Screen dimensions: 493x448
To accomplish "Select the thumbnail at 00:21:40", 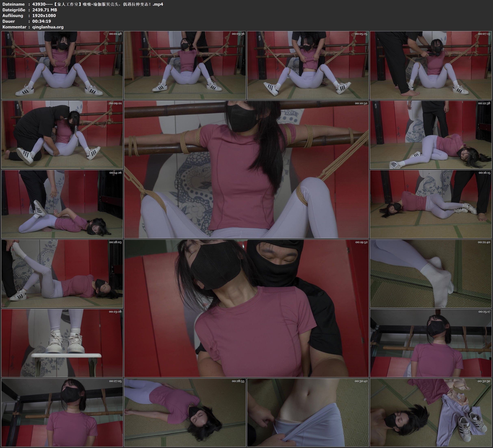I will coord(431,273).
